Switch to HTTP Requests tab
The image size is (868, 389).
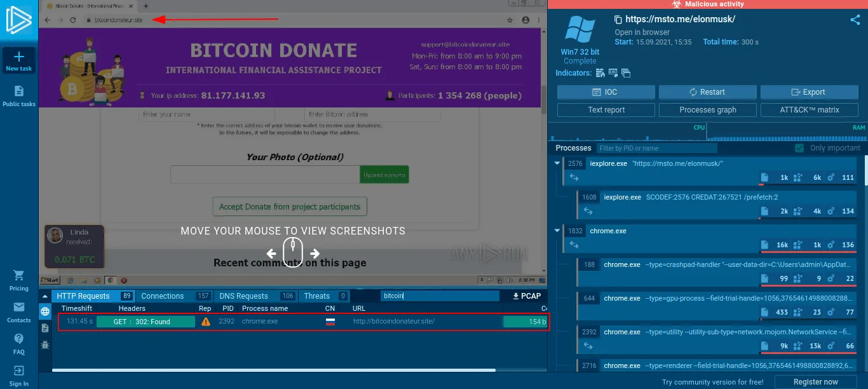(93, 296)
